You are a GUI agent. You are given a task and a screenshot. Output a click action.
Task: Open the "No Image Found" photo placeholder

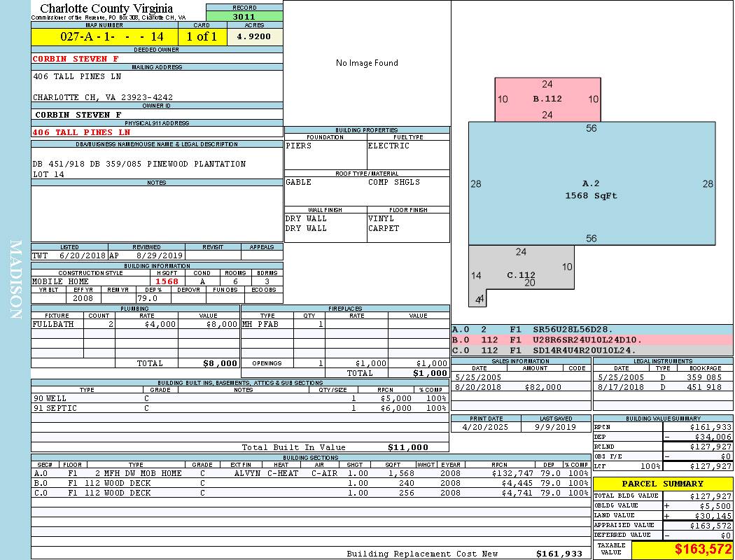click(367, 63)
